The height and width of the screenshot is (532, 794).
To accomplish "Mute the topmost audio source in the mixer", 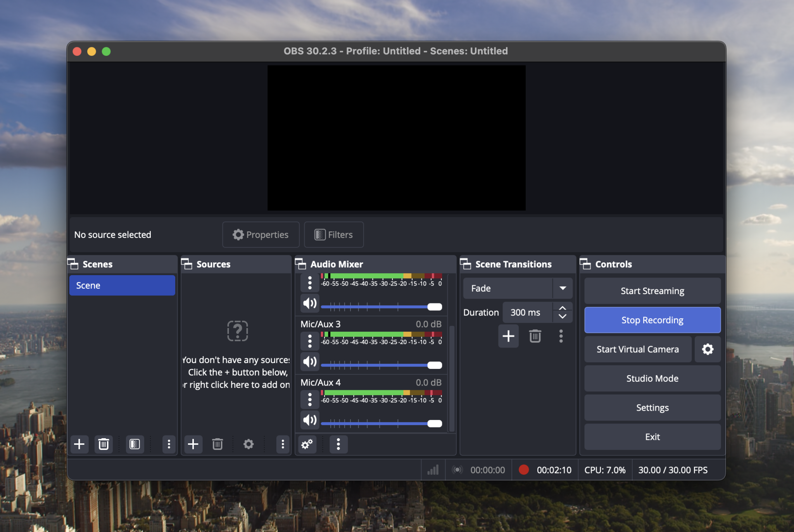I will pos(309,303).
